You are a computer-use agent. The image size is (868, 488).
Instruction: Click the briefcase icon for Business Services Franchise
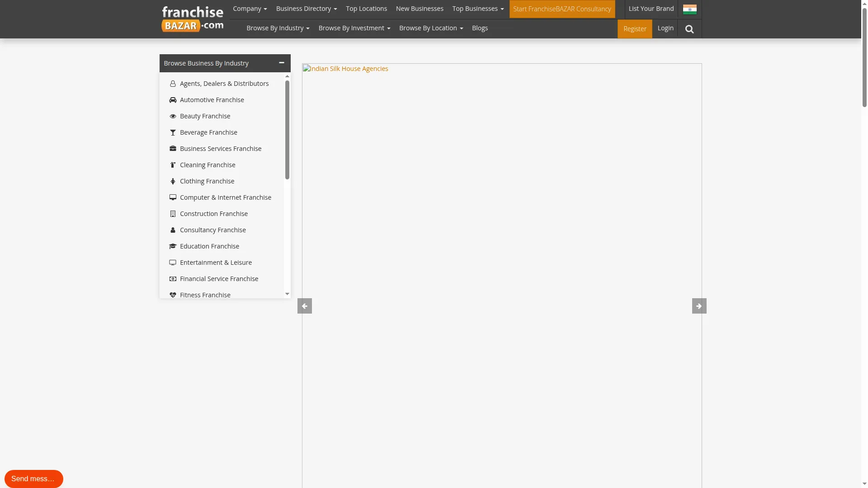pyautogui.click(x=173, y=149)
